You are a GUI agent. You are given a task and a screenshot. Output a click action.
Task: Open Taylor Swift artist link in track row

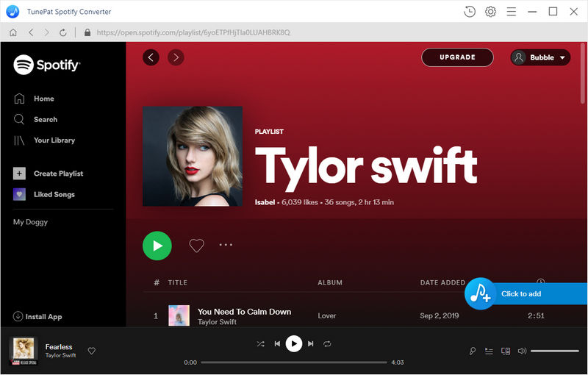pos(217,322)
